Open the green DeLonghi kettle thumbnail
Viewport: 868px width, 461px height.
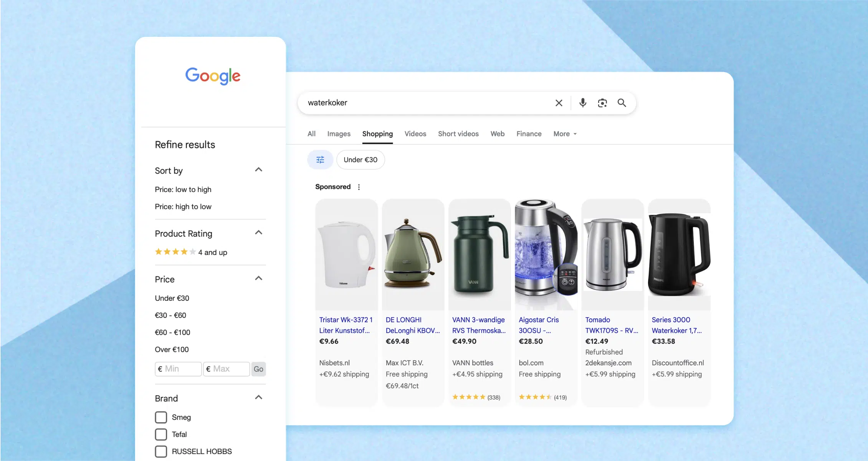click(x=413, y=254)
